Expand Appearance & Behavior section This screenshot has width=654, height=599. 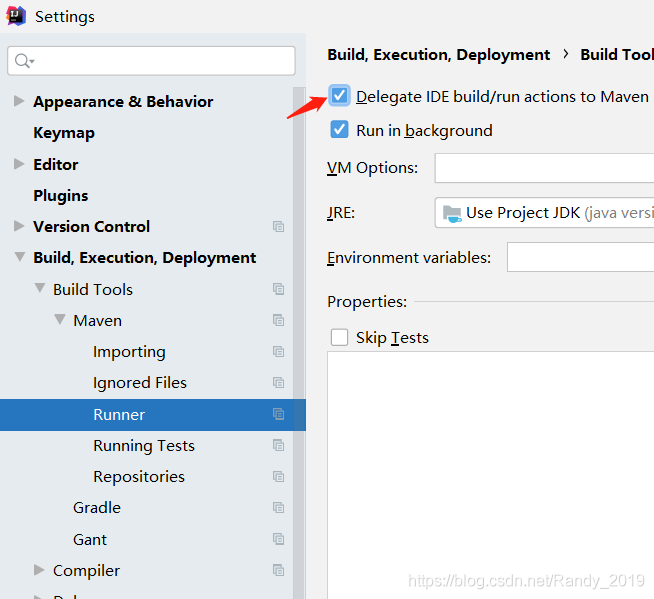coord(19,101)
